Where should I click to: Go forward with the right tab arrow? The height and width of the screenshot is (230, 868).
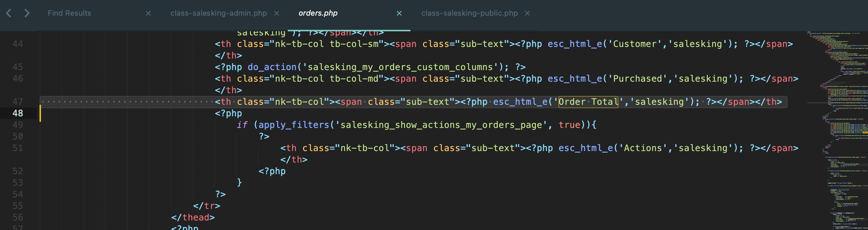pos(27,13)
